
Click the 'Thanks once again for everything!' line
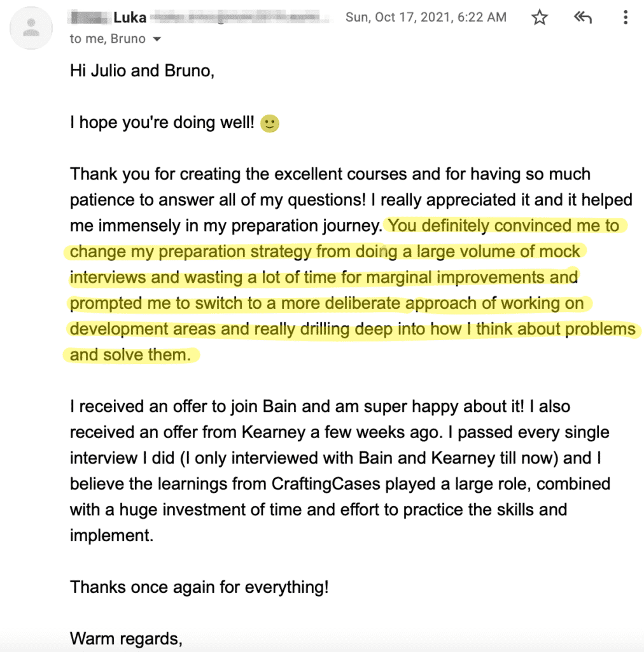(199, 587)
